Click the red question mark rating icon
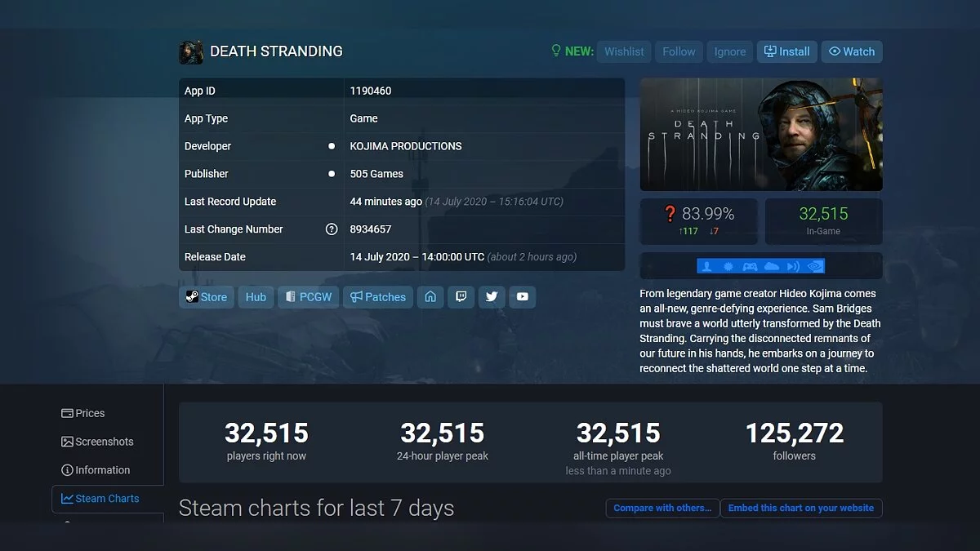The height and width of the screenshot is (551, 980). point(670,214)
